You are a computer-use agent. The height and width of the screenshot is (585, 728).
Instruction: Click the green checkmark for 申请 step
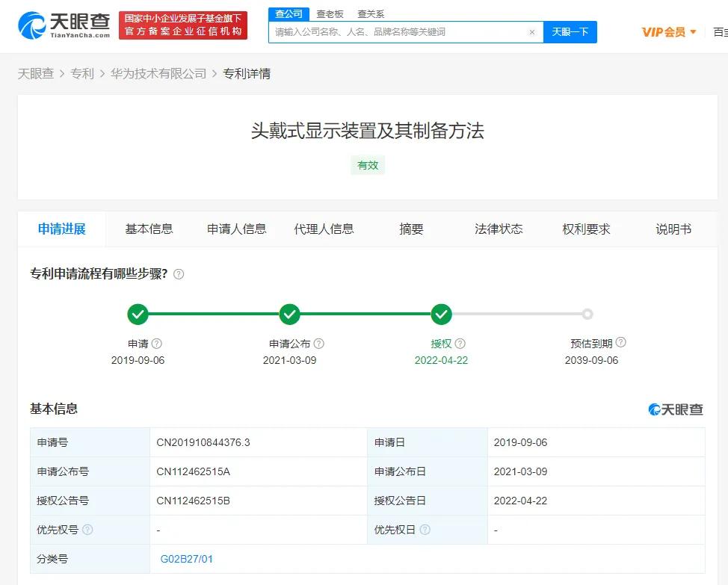[x=138, y=314]
